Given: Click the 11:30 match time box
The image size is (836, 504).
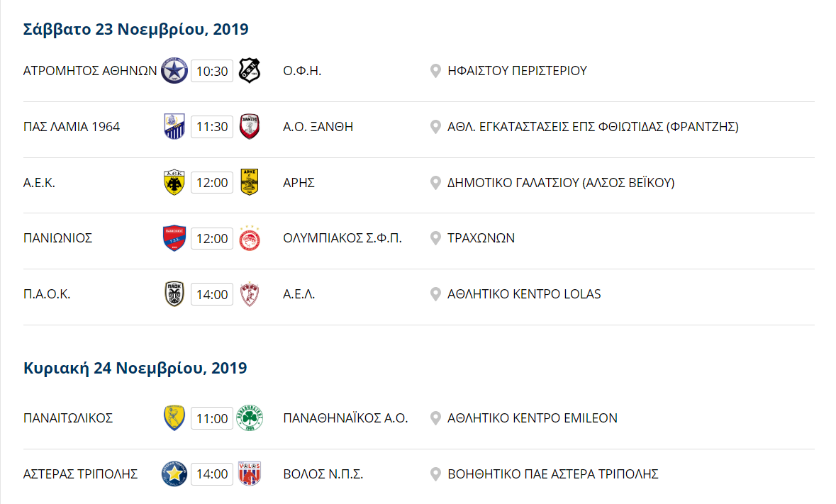Looking at the screenshot, I should point(212,127).
